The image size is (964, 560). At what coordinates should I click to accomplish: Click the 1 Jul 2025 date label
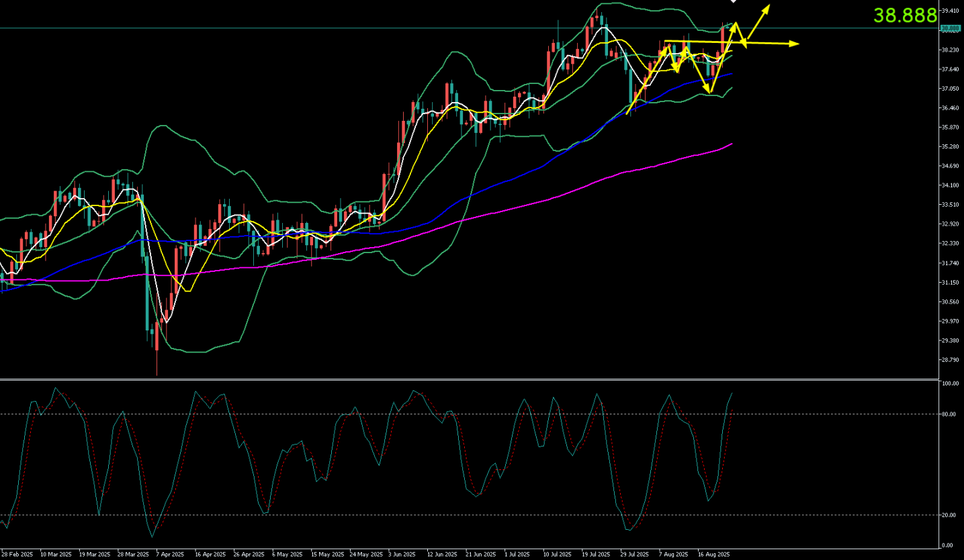519,555
